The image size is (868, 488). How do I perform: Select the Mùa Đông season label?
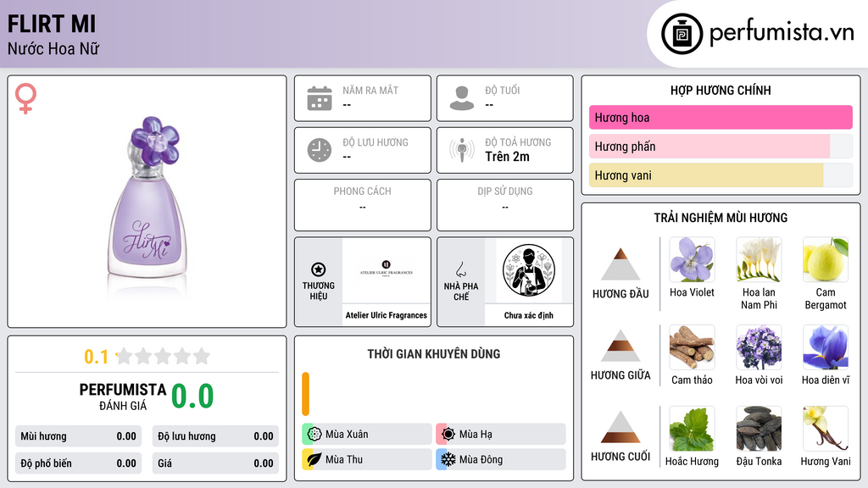(x=481, y=459)
